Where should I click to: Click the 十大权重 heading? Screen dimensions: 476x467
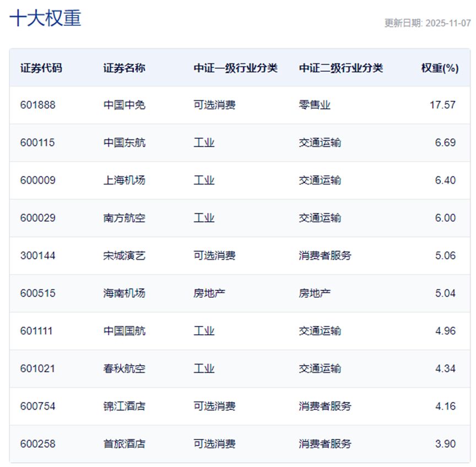[46, 18]
